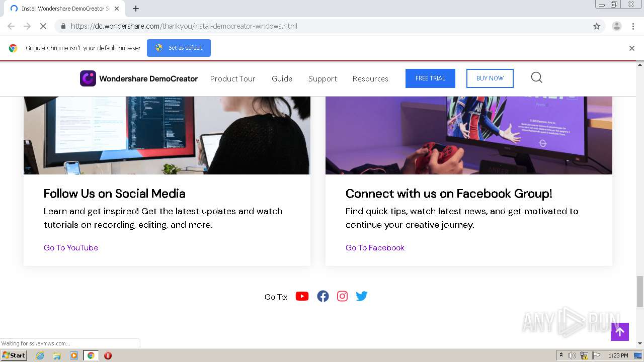
Task: Open the Windows Start menu
Action: point(14,355)
